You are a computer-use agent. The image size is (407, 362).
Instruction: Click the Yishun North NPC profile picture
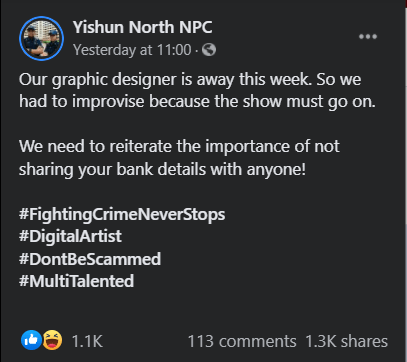pyautogui.click(x=41, y=38)
